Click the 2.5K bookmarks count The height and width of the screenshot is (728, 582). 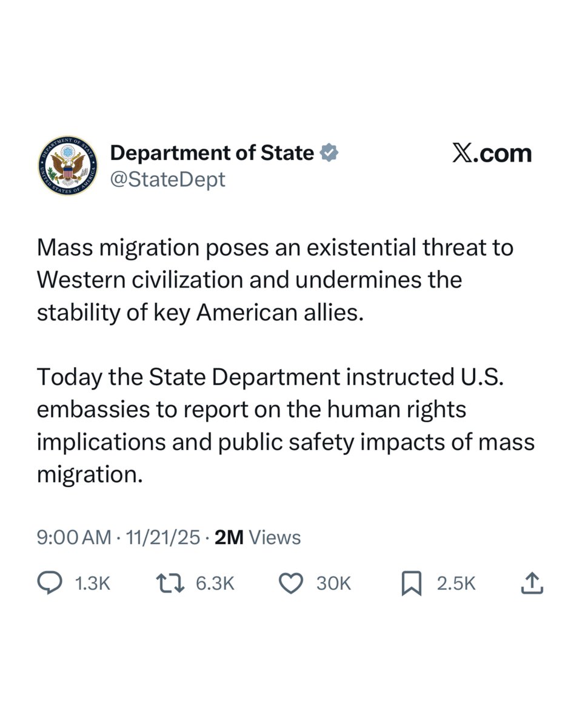point(457,584)
